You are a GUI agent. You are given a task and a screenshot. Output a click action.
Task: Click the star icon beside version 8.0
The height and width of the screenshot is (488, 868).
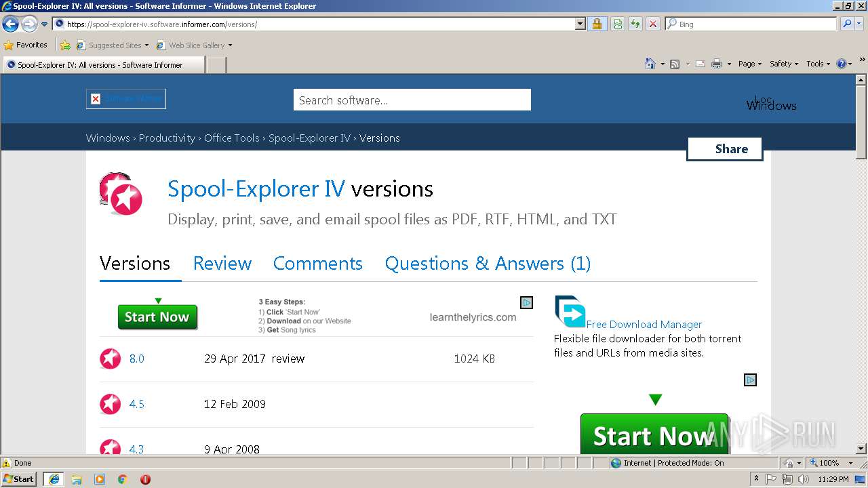[111, 359]
